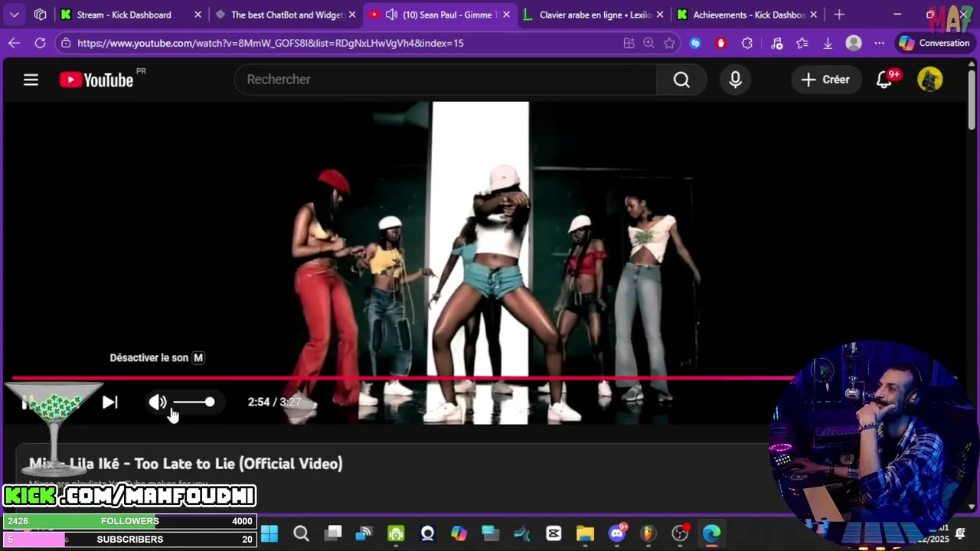Open the browser settings three-dot menu
980x551 pixels.
pos(880,44)
